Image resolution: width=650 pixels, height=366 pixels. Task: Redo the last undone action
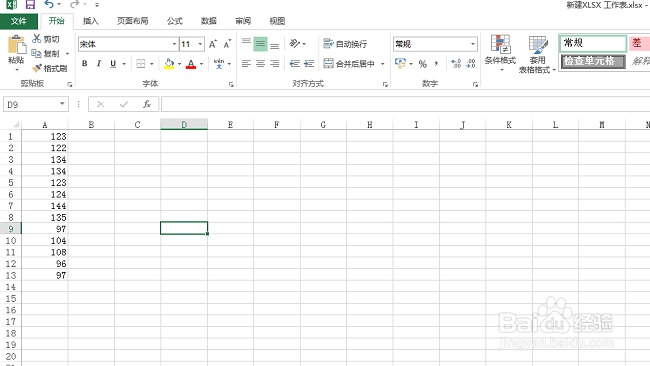[75, 5]
